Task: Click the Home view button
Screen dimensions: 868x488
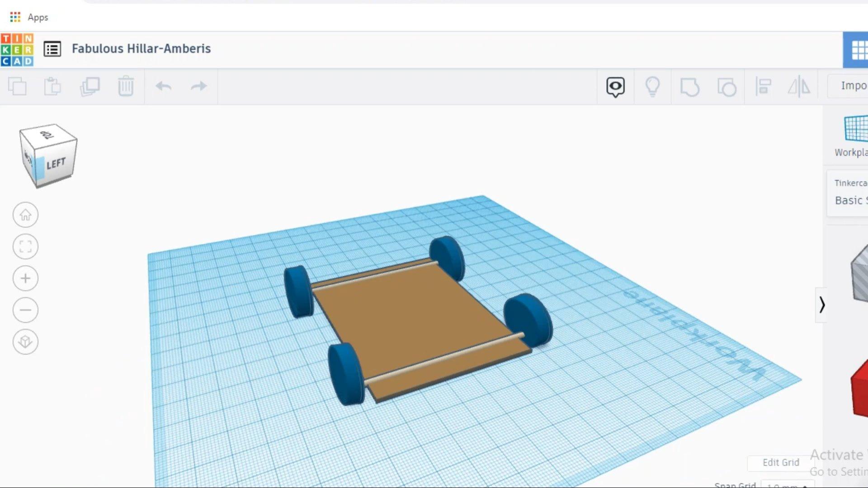Action: (x=25, y=215)
